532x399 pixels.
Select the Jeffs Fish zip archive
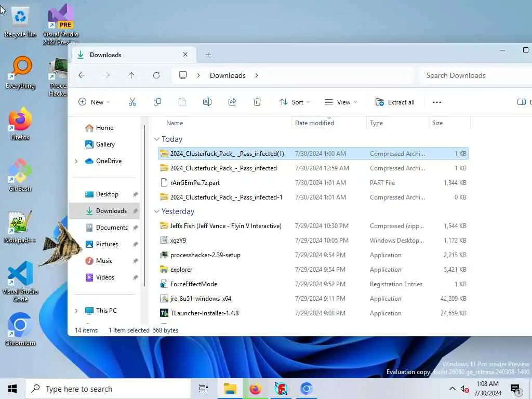pos(313,225)
